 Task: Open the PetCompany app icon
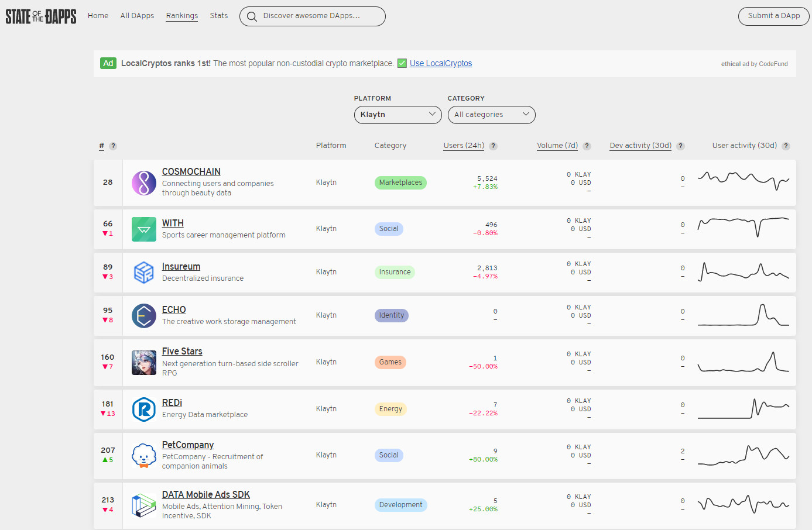coord(144,456)
